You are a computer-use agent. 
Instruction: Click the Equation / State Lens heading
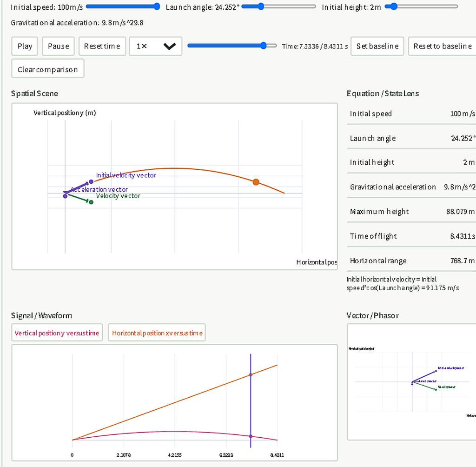tap(383, 93)
